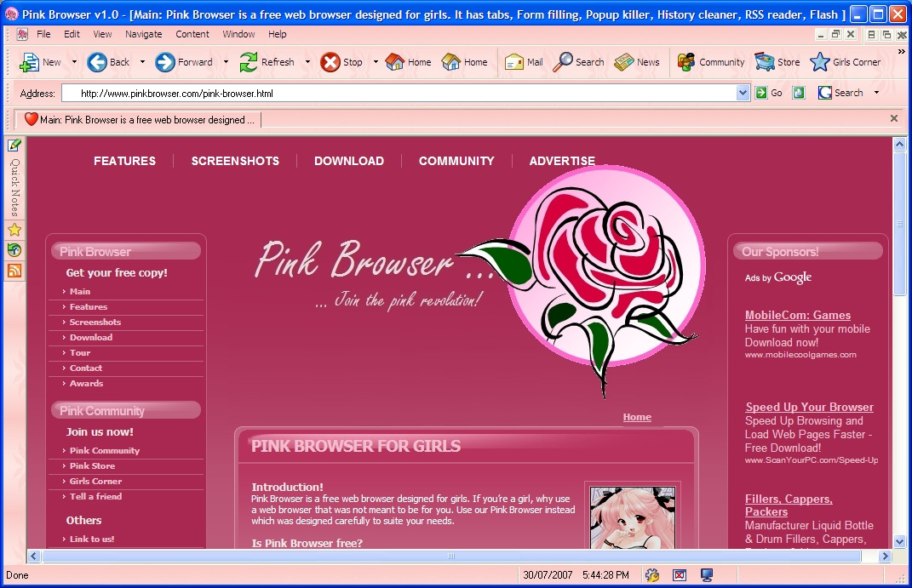The image size is (912, 588).
Task: Open RSS feed icon in sidebar
Action: pos(14,271)
